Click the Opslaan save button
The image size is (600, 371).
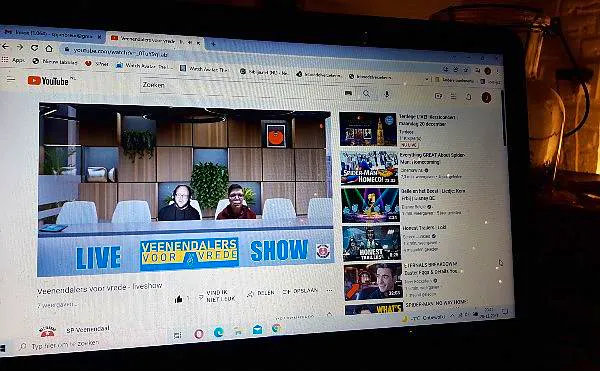(300, 291)
